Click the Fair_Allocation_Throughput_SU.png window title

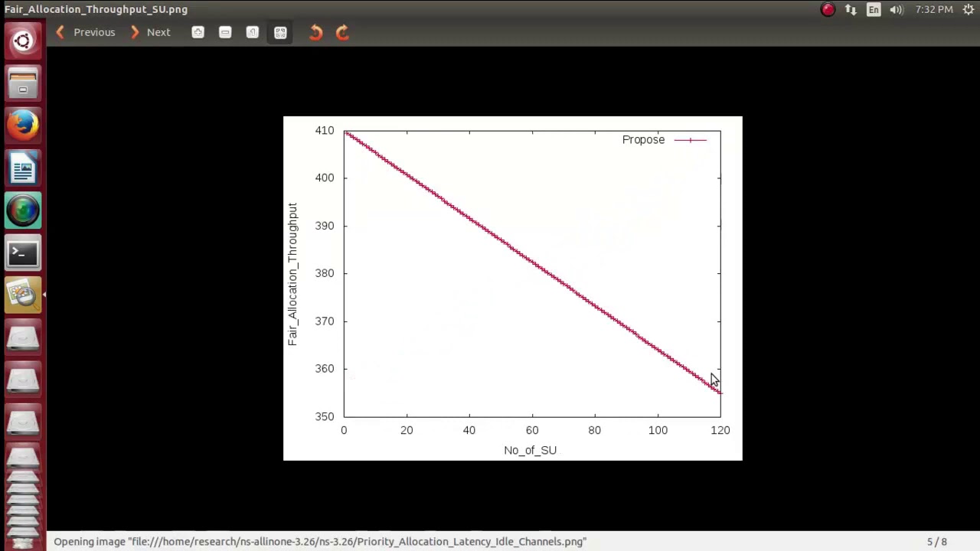(96, 9)
